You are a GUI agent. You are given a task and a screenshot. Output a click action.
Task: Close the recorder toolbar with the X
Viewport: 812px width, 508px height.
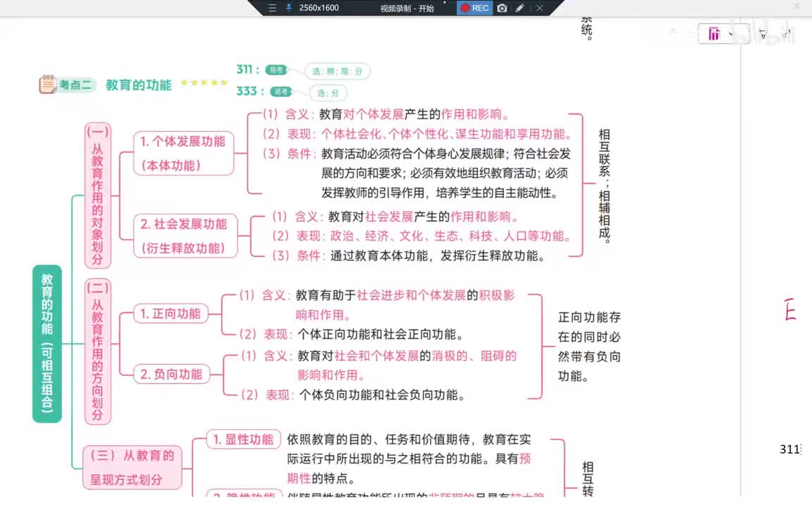click(x=539, y=8)
